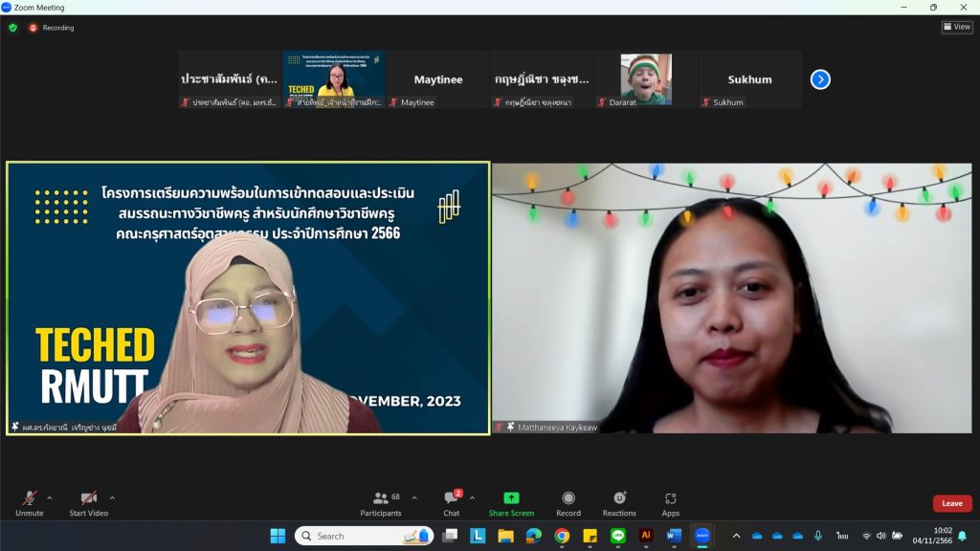Select the ประชาสัมพันธ์ participant tile
980x551 pixels.
(230, 80)
